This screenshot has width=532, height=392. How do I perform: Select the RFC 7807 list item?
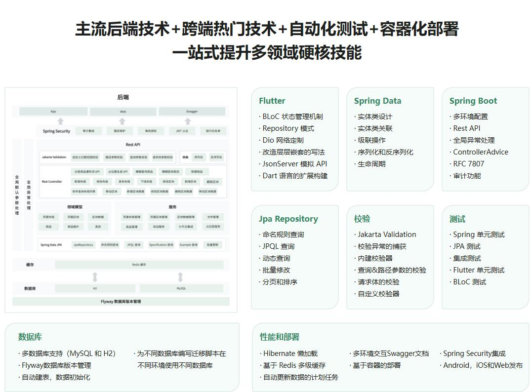(x=468, y=164)
